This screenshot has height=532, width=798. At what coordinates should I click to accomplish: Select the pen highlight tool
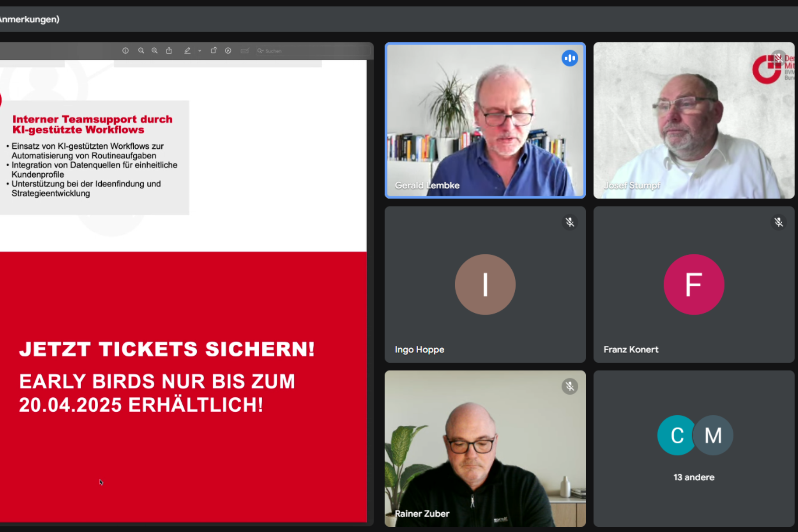(187, 51)
